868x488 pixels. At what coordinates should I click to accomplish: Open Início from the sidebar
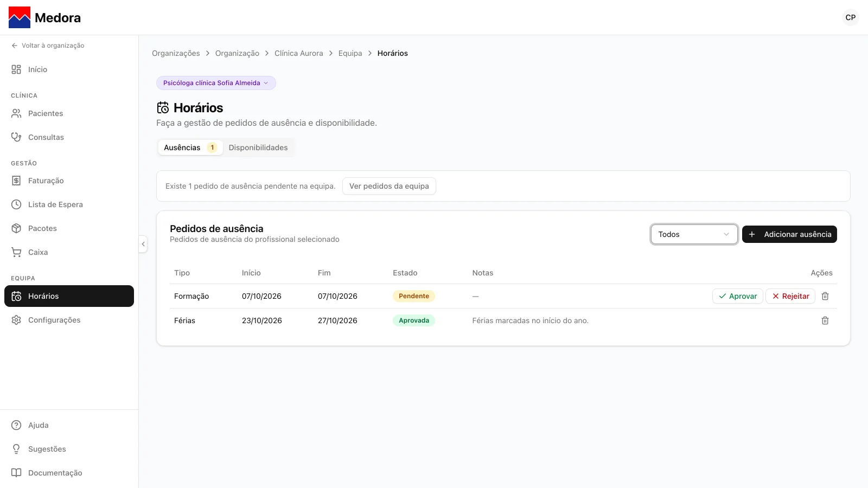(69, 69)
